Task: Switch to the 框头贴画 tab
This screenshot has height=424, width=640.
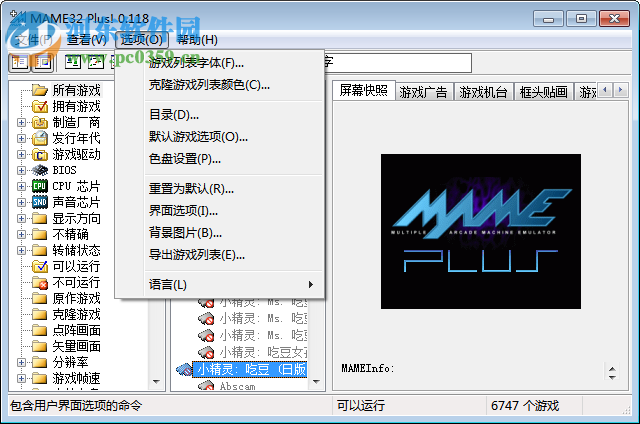Action: click(543, 92)
